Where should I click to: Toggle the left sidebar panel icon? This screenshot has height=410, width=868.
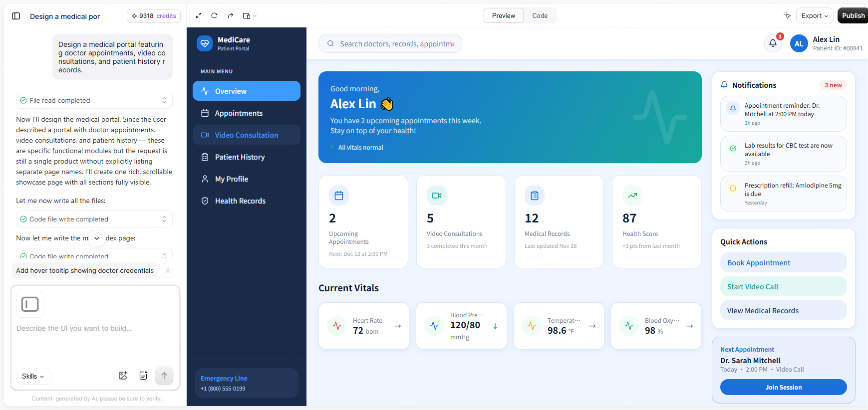(16, 16)
